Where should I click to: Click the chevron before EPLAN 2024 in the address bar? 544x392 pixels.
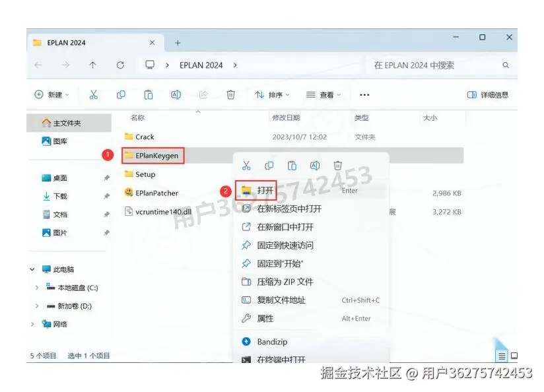[x=167, y=65]
